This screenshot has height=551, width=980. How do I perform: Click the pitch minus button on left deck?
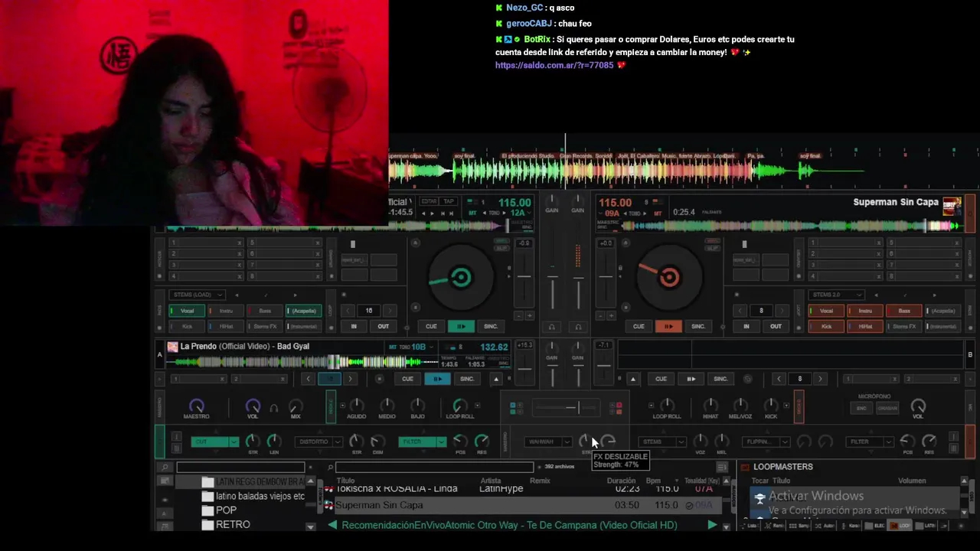coord(519,315)
